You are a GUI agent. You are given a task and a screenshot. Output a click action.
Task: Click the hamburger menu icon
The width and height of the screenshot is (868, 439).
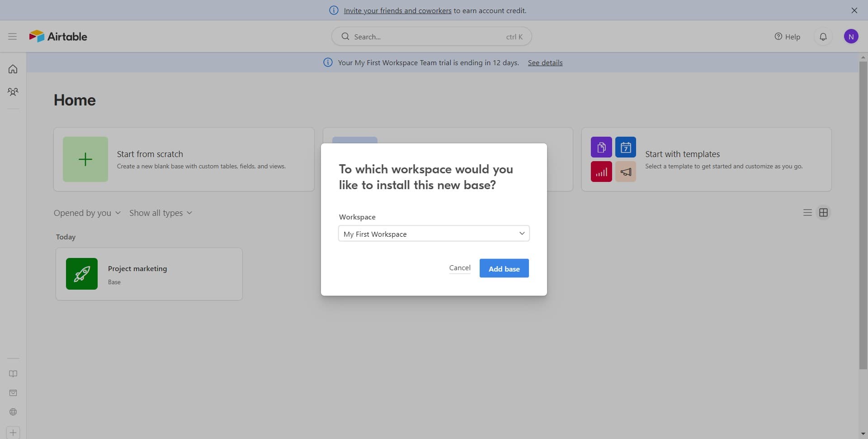(12, 36)
